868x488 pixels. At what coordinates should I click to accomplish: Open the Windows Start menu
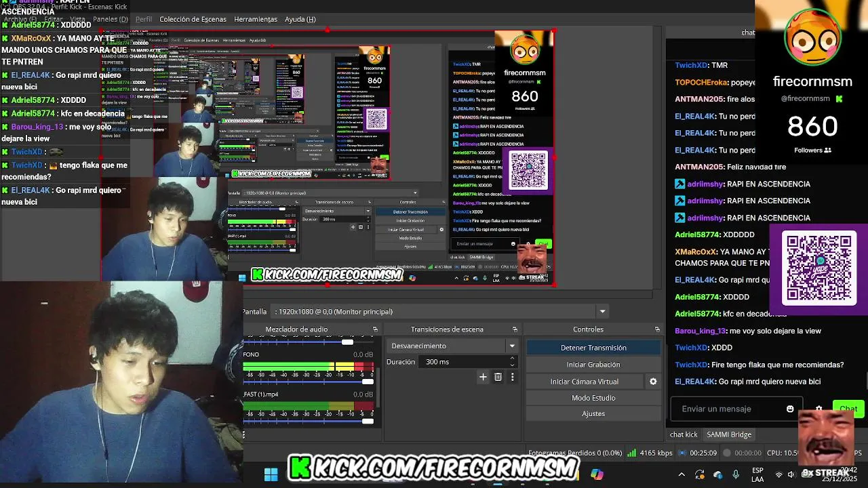click(x=271, y=474)
